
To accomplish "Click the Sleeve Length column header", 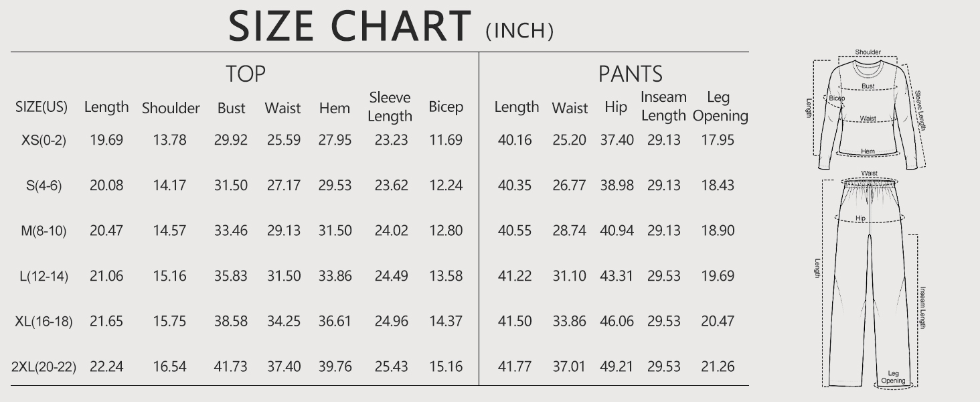I will (390, 107).
